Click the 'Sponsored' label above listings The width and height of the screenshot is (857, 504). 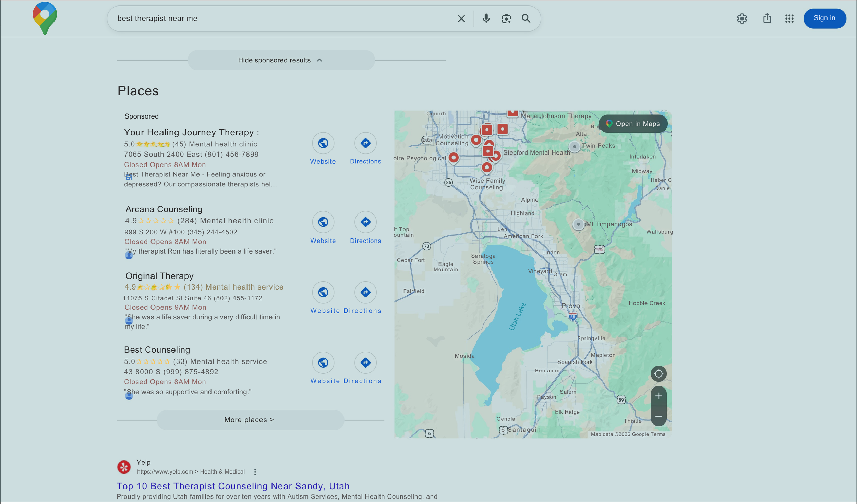click(142, 116)
